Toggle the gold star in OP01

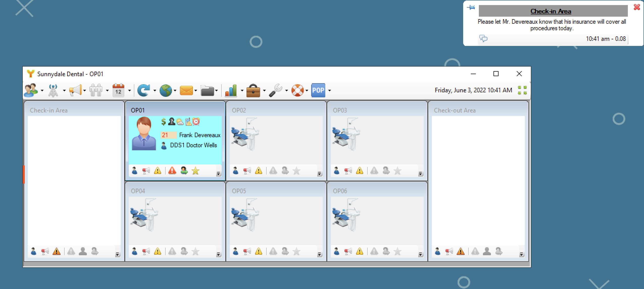point(195,171)
